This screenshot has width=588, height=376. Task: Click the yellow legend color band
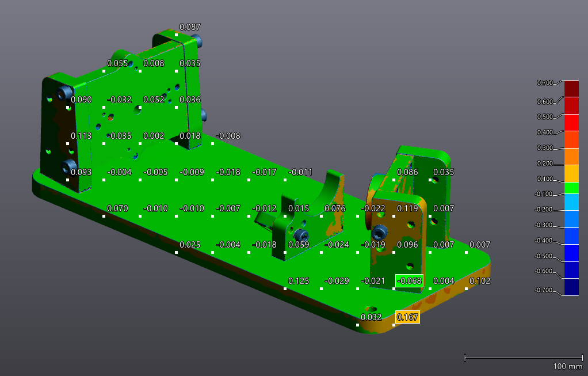[x=571, y=172]
